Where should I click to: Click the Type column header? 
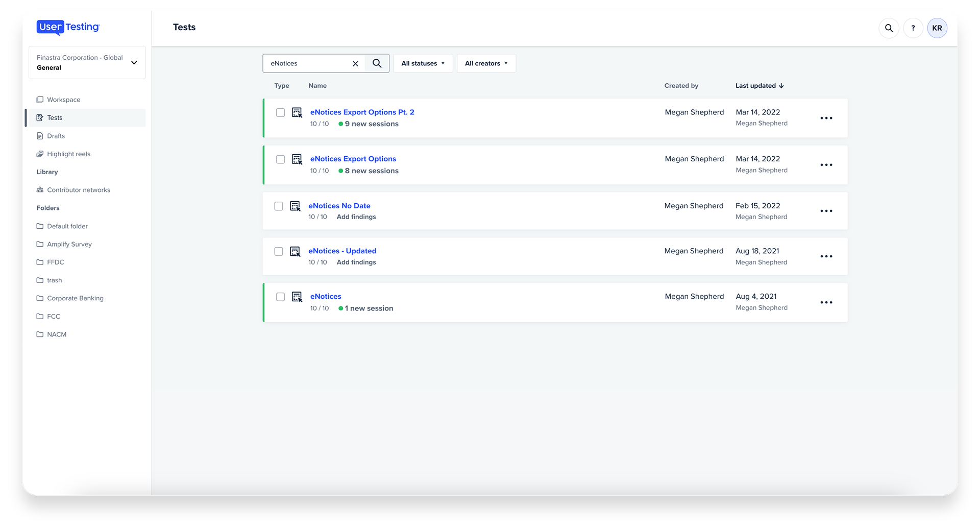(x=282, y=86)
